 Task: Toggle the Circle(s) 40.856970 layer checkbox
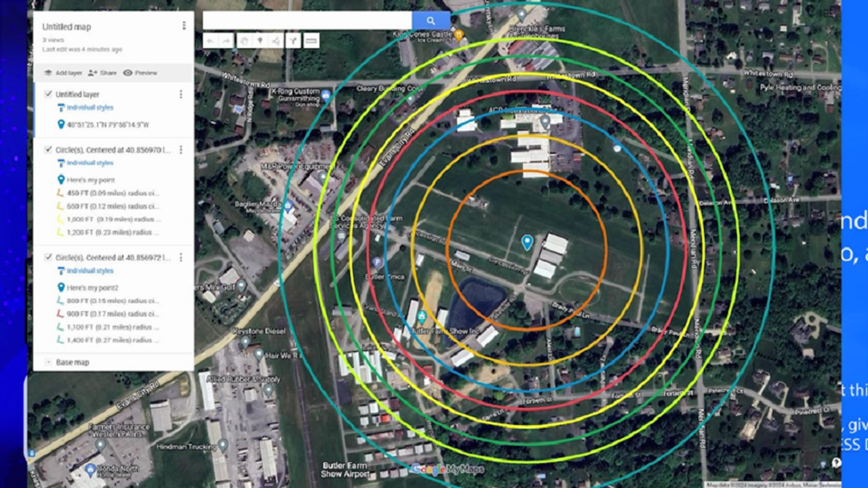click(48, 150)
